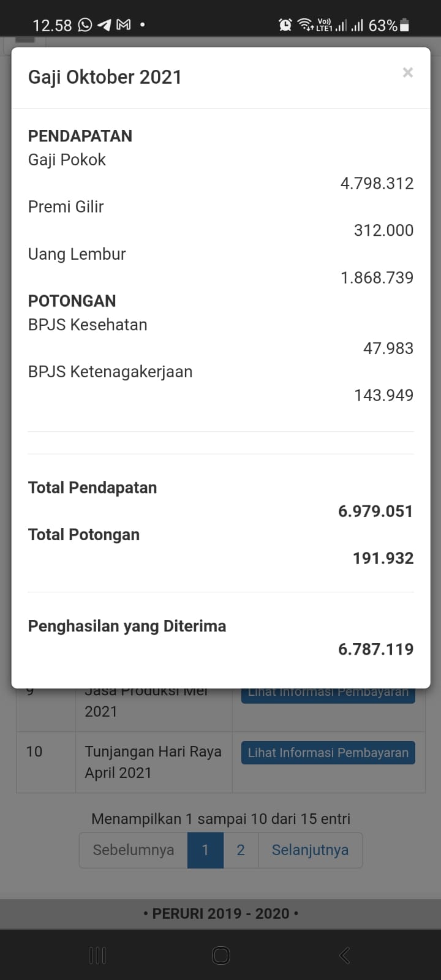The height and width of the screenshot is (980, 441).
Task: Click the Sebelumnya previous page button
Action: pyautogui.click(x=134, y=850)
